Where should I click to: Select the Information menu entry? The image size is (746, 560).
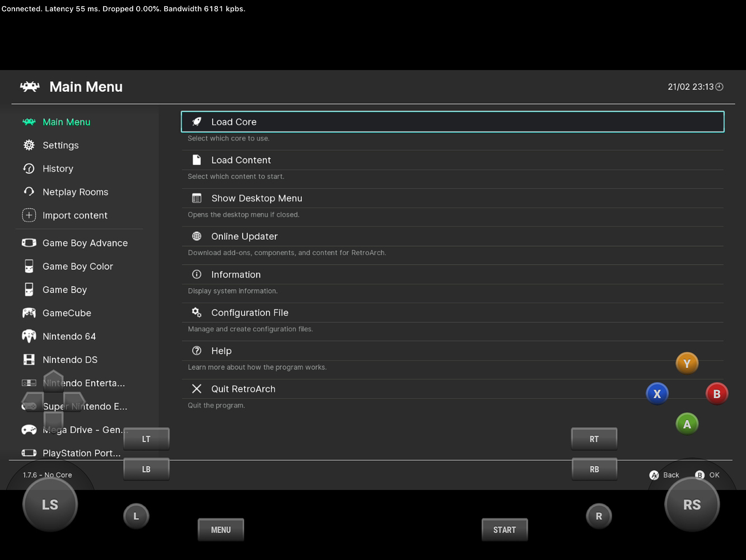pos(453,274)
